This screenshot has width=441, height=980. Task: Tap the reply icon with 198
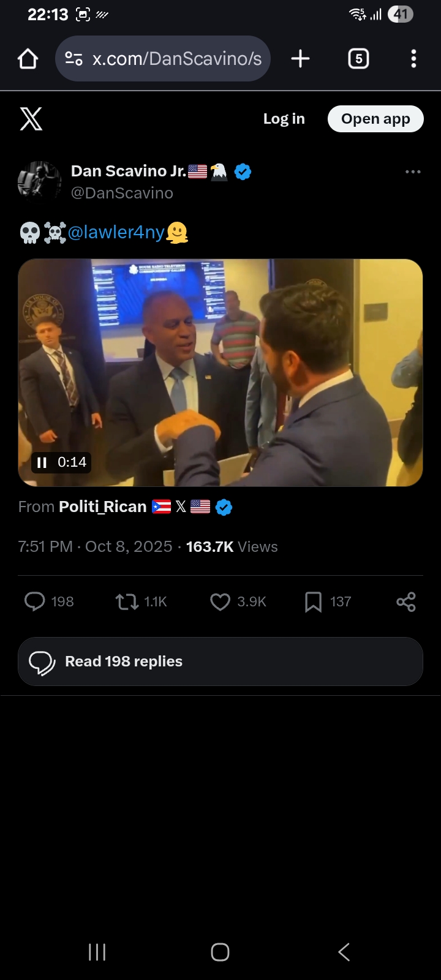click(35, 601)
